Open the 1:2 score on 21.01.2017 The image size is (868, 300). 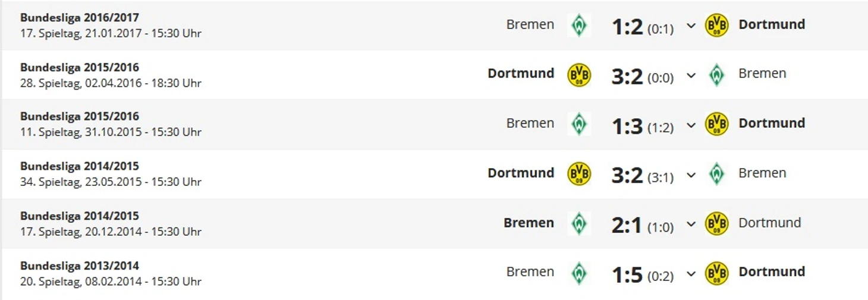[627, 26]
